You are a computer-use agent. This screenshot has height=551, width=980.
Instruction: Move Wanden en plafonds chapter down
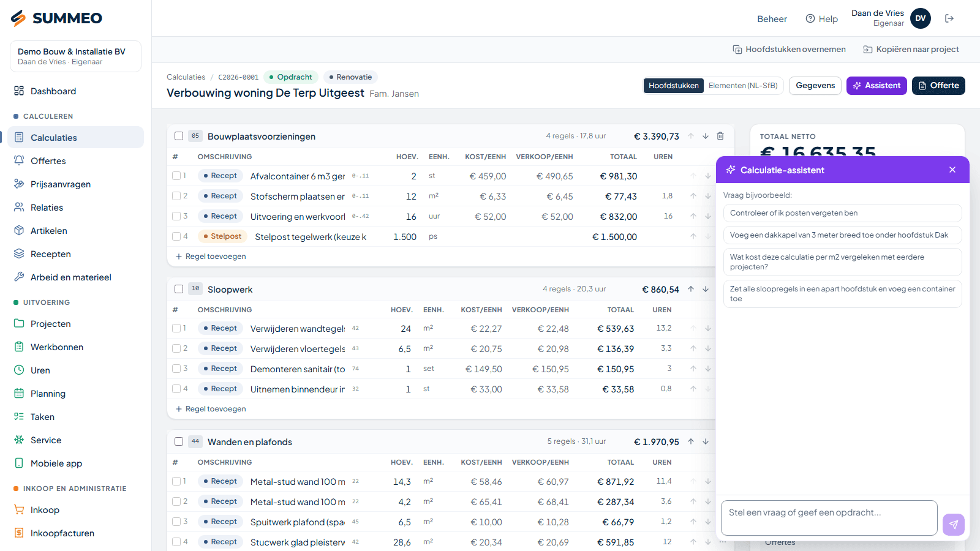[x=706, y=441]
